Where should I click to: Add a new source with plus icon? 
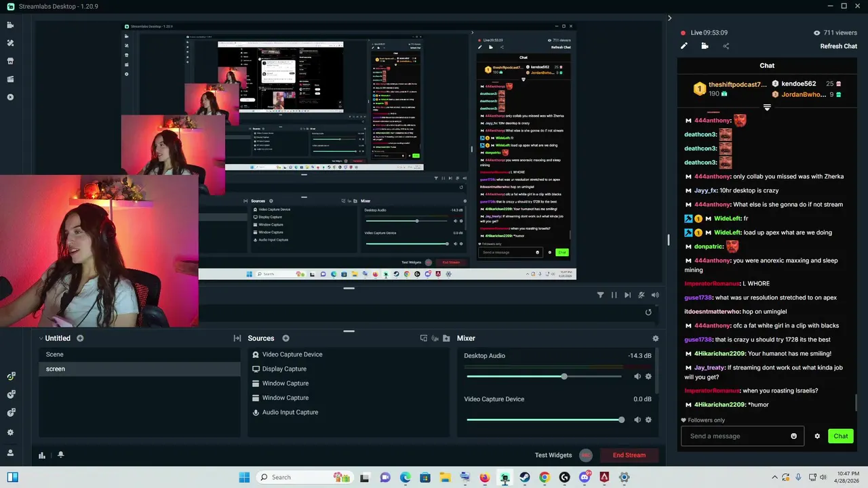point(285,338)
